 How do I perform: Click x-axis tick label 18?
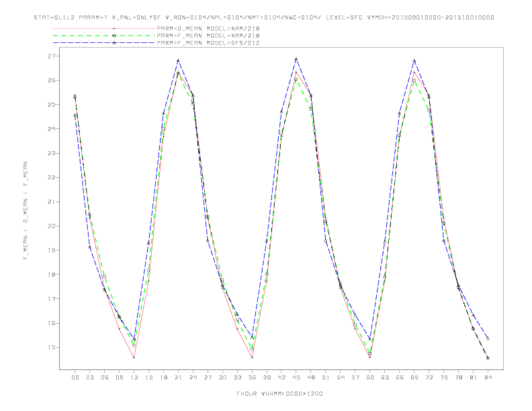(x=163, y=377)
